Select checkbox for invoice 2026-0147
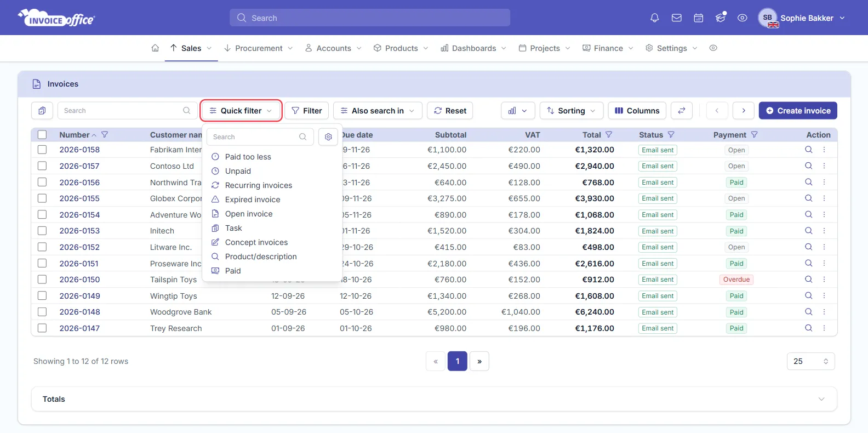Viewport: 868px width, 433px height. [42, 328]
